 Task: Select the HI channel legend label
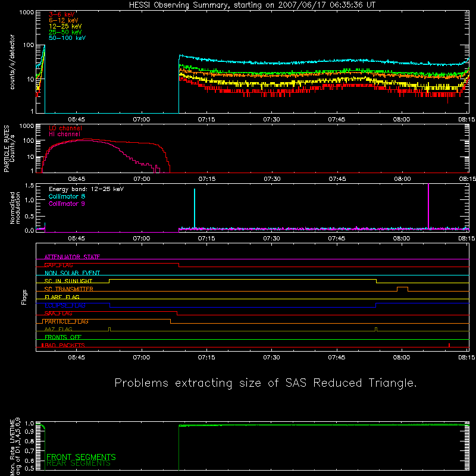pyautogui.click(x=65, y=134)
